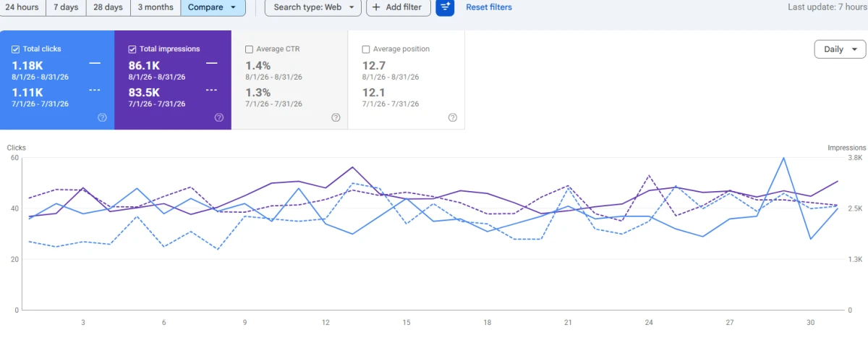The width and height of the screenshot is (868, 346).
Task: Click the 8/1/26 - 8/31/26 date under 1.18K
Action: (41, 77)
